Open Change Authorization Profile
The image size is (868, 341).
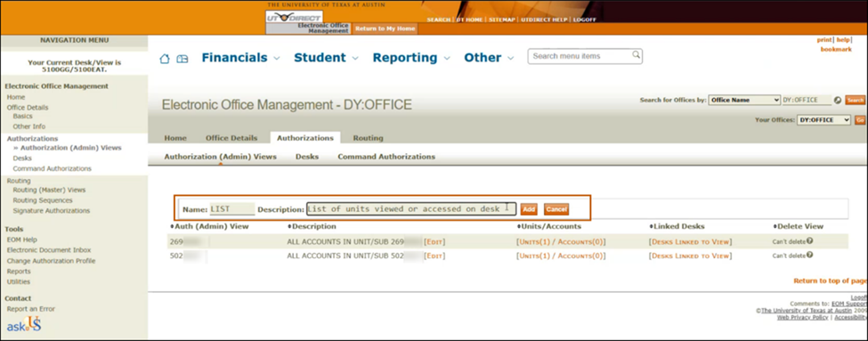[x=51, y=261]
